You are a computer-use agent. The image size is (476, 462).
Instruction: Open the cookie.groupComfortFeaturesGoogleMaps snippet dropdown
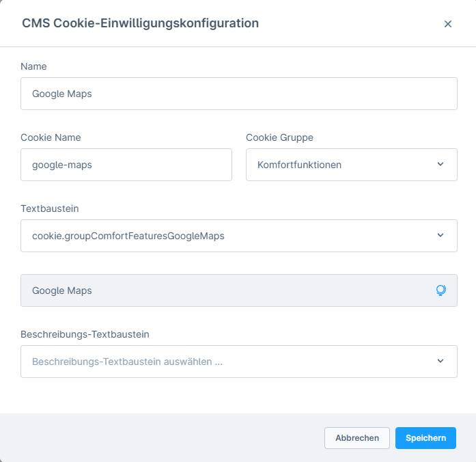pos(239,236)
